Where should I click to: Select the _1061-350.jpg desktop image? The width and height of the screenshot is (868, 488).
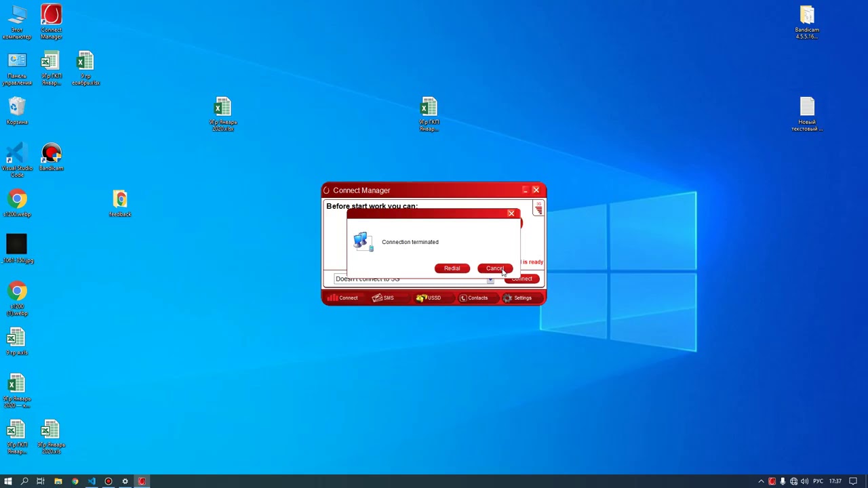click(17, 249)
